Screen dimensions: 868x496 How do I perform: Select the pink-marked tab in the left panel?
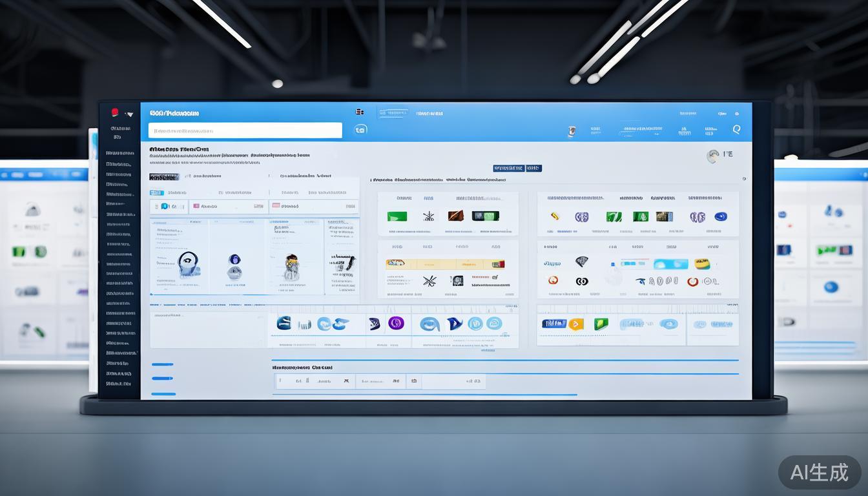click(276, 206)
